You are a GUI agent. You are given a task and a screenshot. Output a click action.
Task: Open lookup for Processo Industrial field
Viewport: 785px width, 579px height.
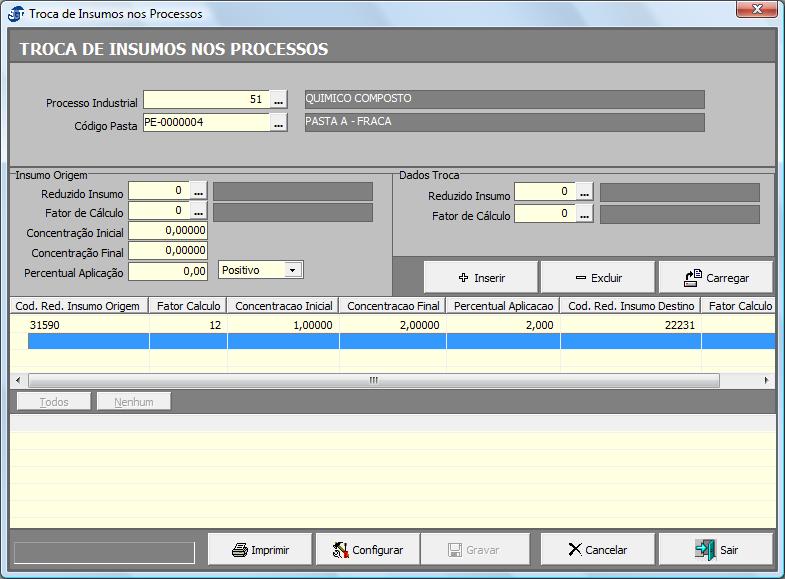tap(279, 100)
